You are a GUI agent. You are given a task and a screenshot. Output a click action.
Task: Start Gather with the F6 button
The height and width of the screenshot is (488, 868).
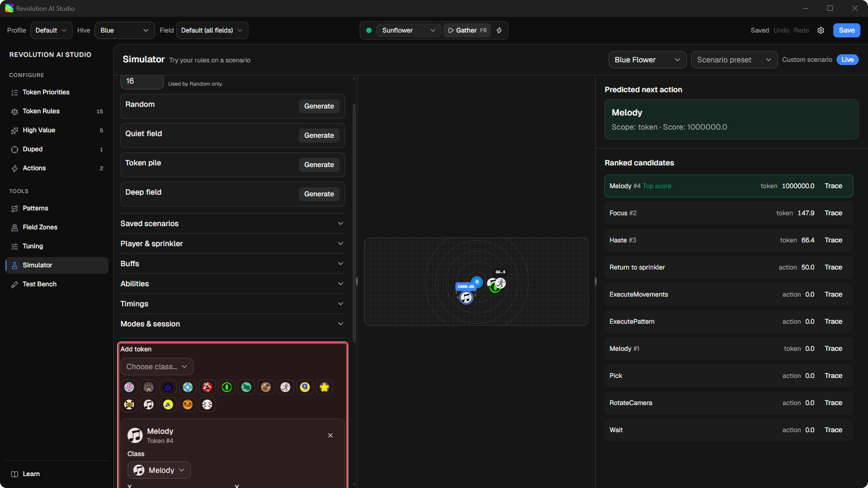[x=467, y=30]
